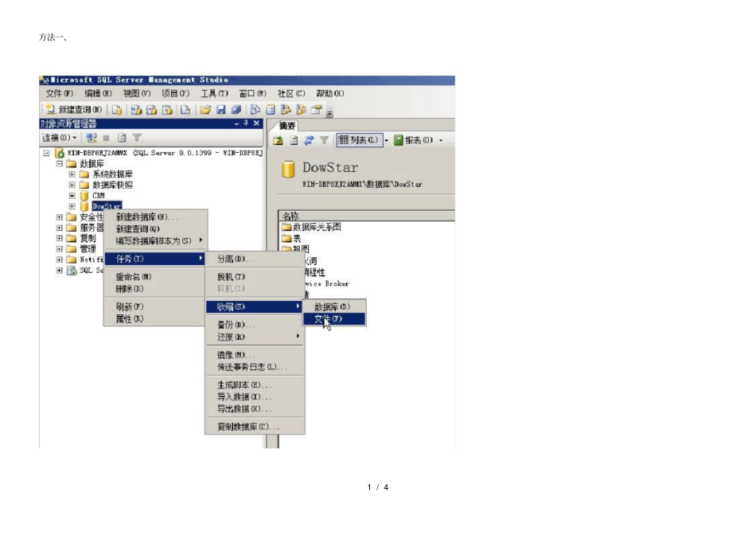Open the 项目 menu
Image resolution: width=756 pixels, height=535 pixels.
click(x=175, y=94)
